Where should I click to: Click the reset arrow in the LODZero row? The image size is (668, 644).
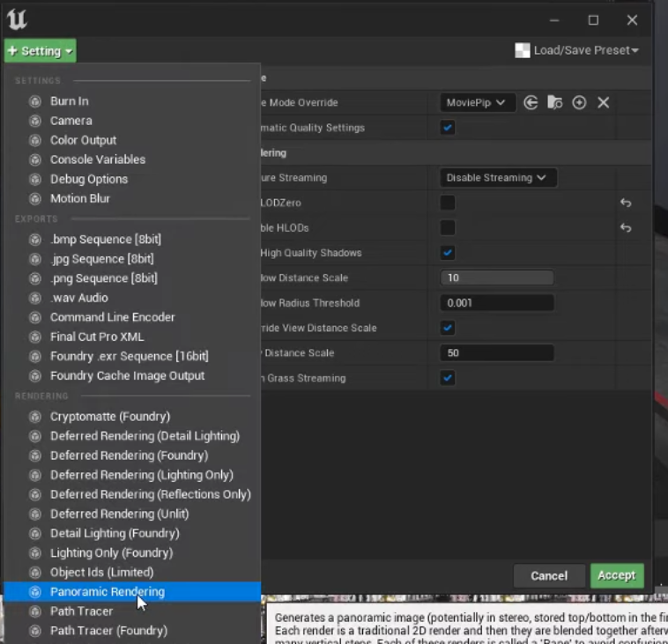[626, 203]
